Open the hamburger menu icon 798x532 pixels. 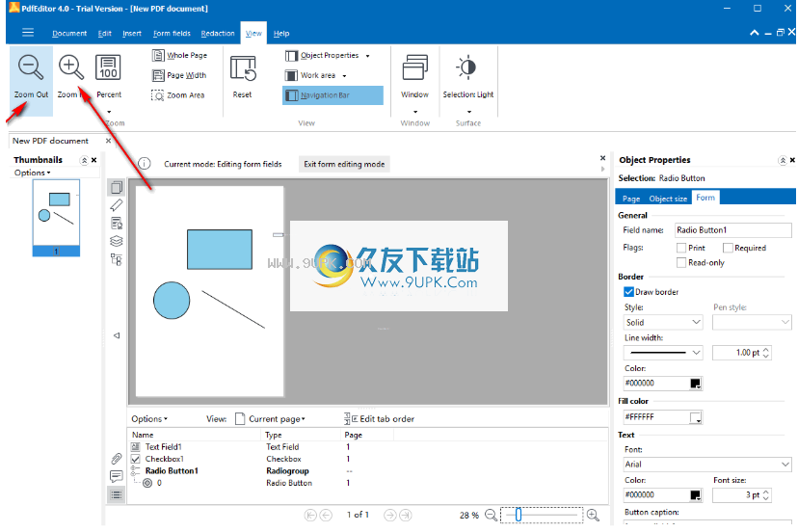28,33
